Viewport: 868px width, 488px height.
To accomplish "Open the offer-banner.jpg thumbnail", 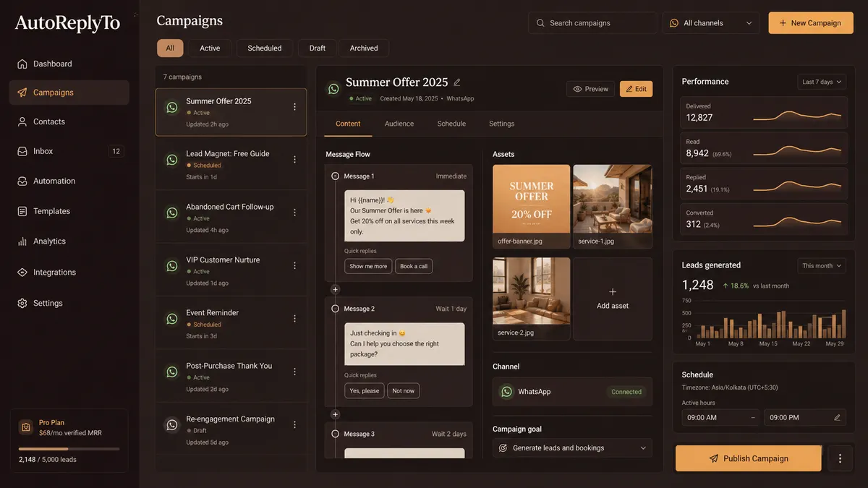I will (532, 207).
